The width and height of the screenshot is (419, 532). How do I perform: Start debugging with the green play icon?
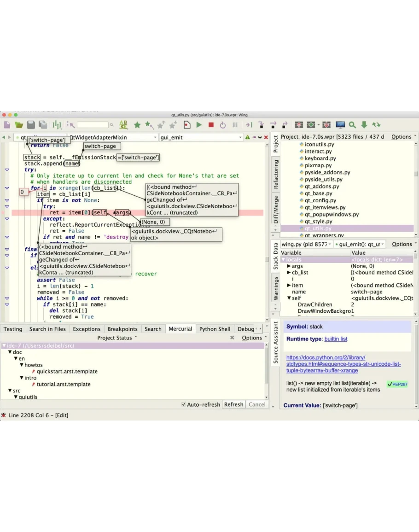click(x=199, y=125)
